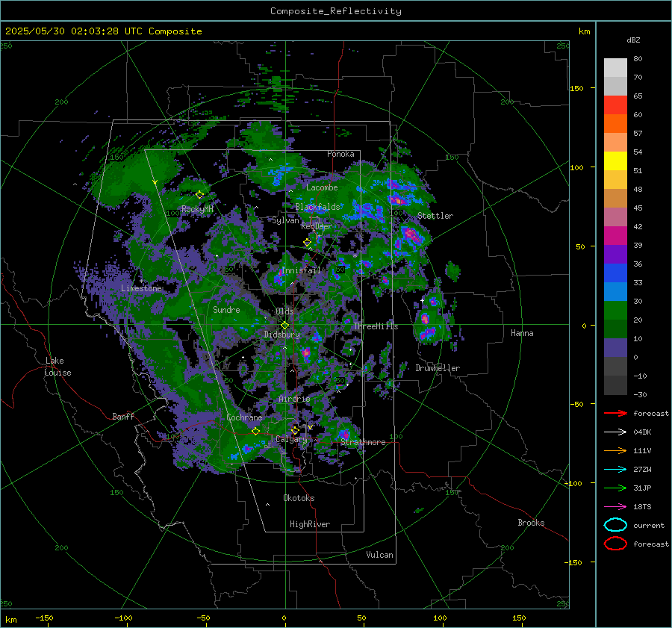Click the Strathmore town label
This screenshot has width=672, height=628.
coord(363,442)
